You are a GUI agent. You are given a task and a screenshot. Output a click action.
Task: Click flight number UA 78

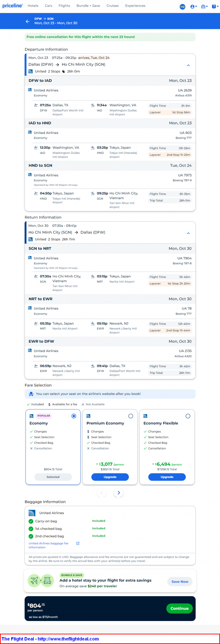pyautogui.click(x=187, y=308)
